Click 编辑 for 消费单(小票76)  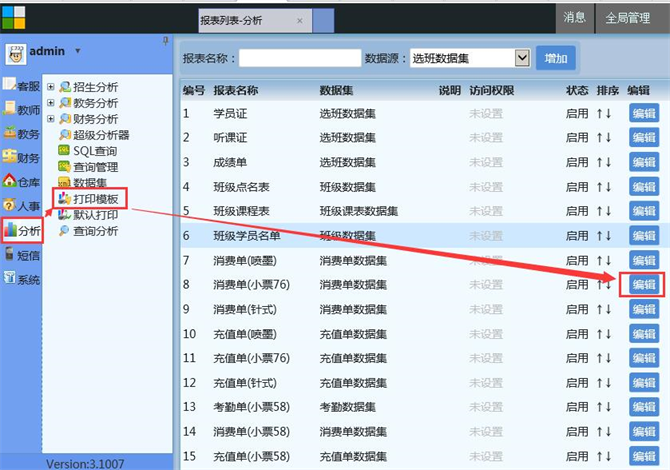click(643, 284)
